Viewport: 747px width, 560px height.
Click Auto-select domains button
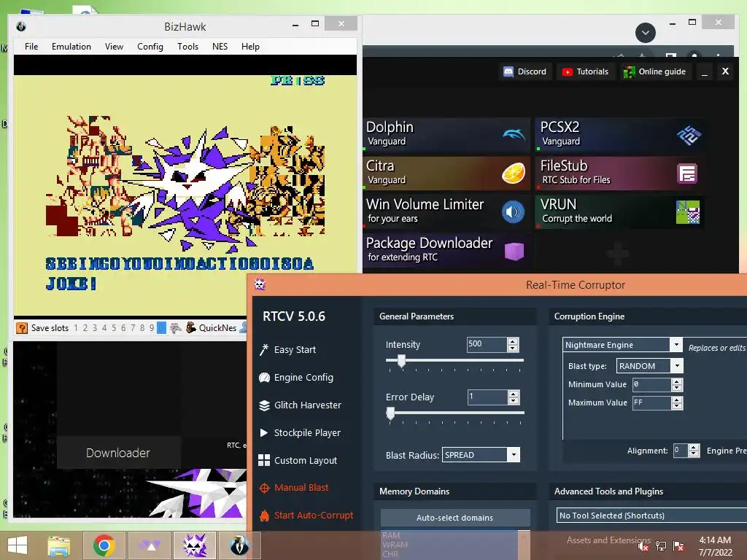click(455, 518)
